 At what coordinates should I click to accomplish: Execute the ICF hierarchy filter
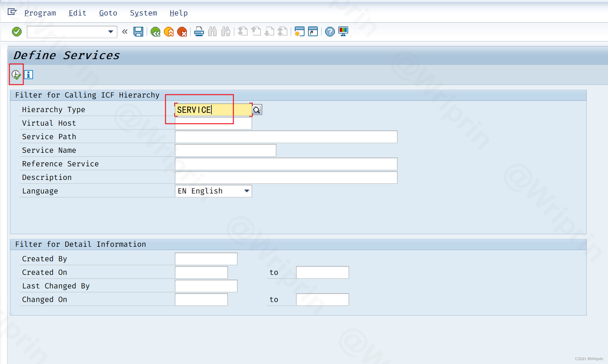tap(16, 74)
